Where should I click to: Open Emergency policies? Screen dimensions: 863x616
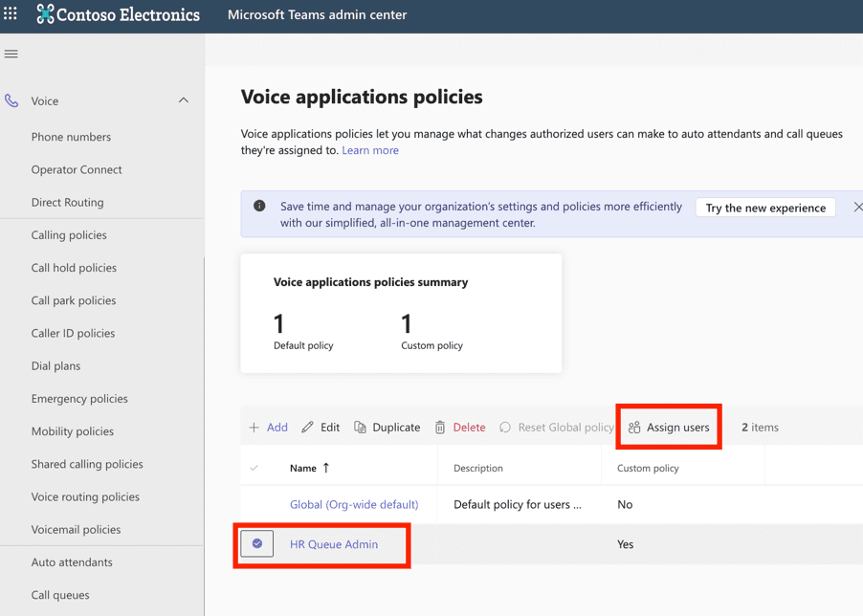point(79,399)
